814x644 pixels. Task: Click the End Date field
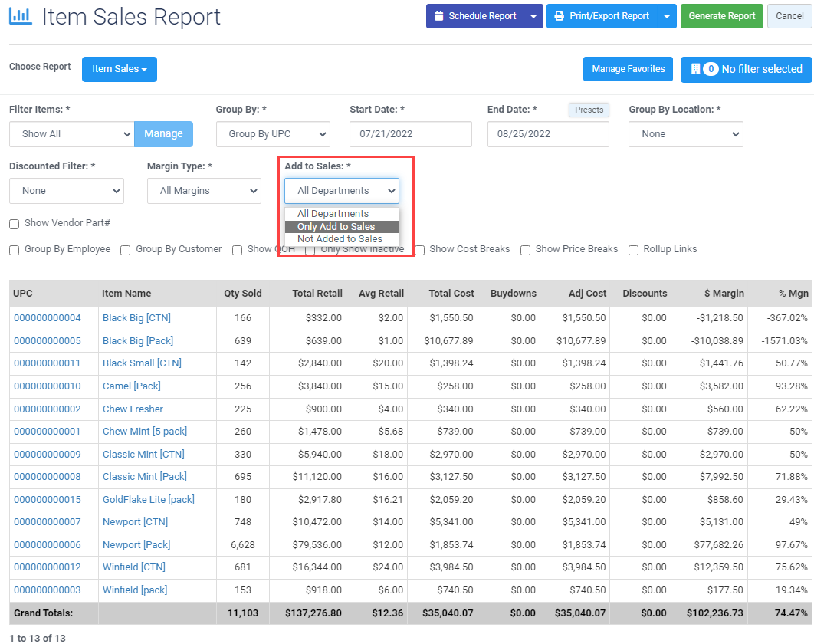click(x=548, y=134)
